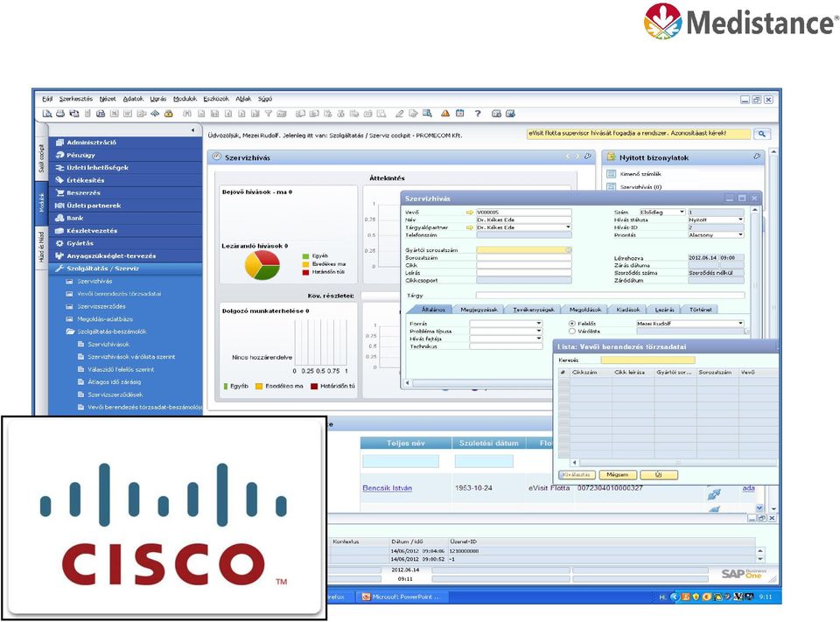Screen dimensions: 840x622
Task: Open the Felelős dropdown showing Mezei Rudolf
Action: coord(690,324)
